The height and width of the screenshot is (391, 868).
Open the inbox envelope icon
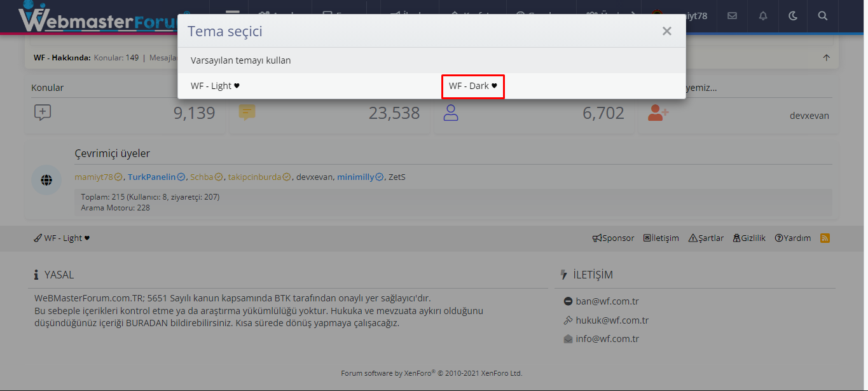click(733, 16)
